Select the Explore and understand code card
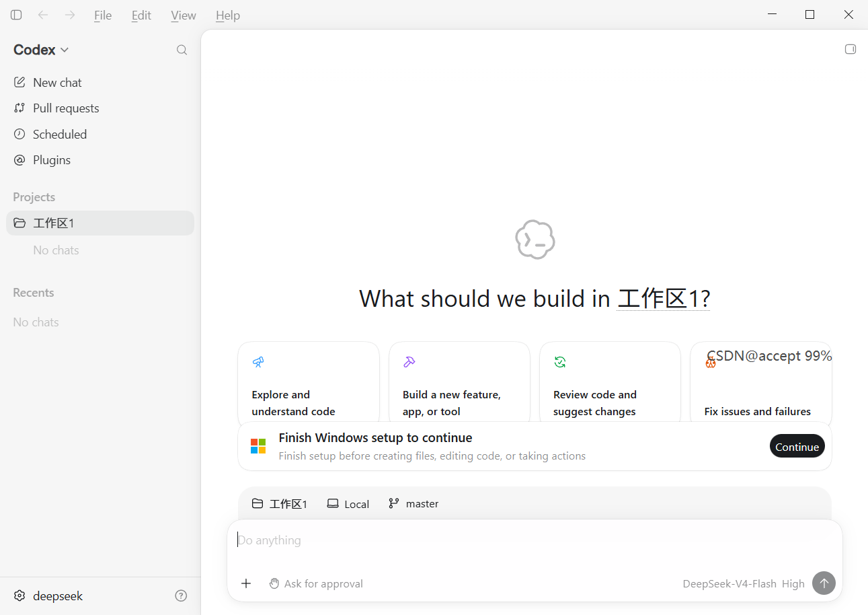 (x=309, y=382)
